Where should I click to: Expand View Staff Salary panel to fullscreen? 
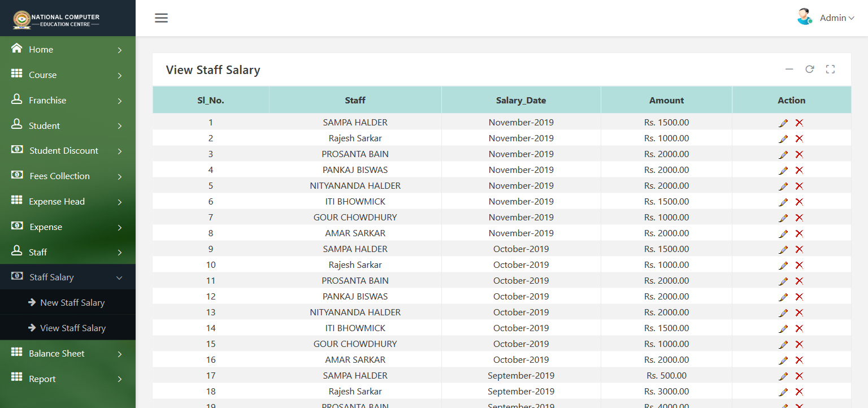(830, 70)
